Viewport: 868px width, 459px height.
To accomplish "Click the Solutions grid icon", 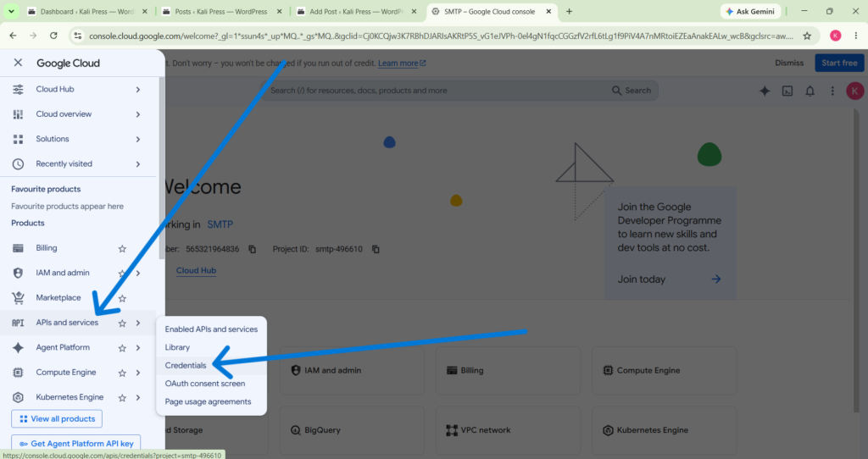I will pos(18,139).
